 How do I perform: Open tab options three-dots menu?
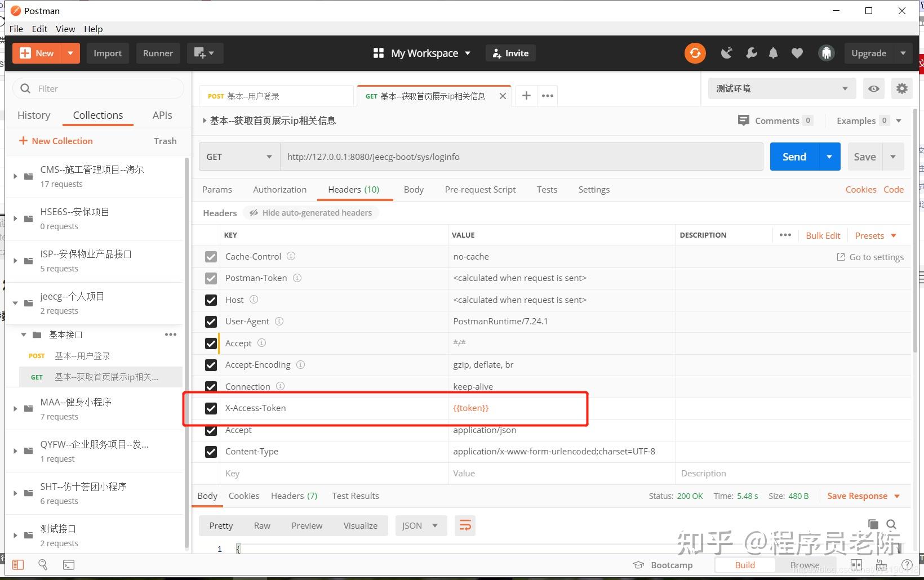click(548, 96)
